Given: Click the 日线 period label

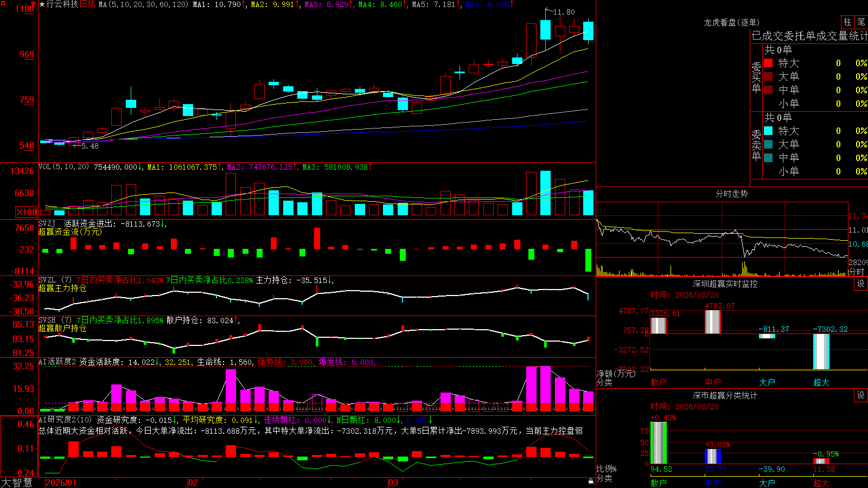Looking at the screenshot, I should point(87,4).
